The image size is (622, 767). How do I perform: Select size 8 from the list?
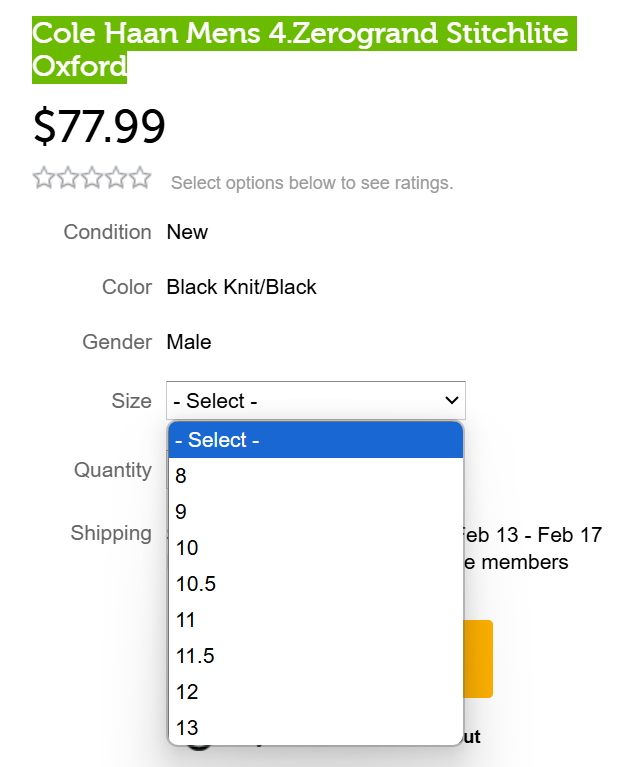[x=315, y=476]
